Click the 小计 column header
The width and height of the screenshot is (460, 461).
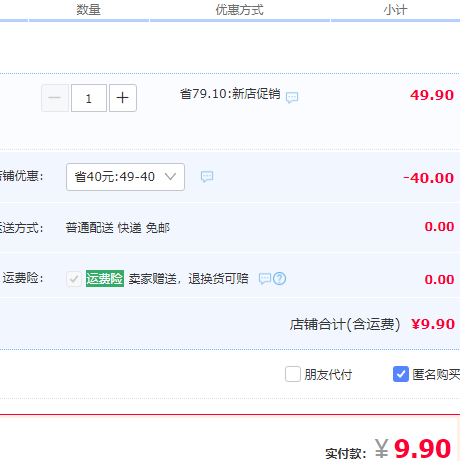[395, 10]
